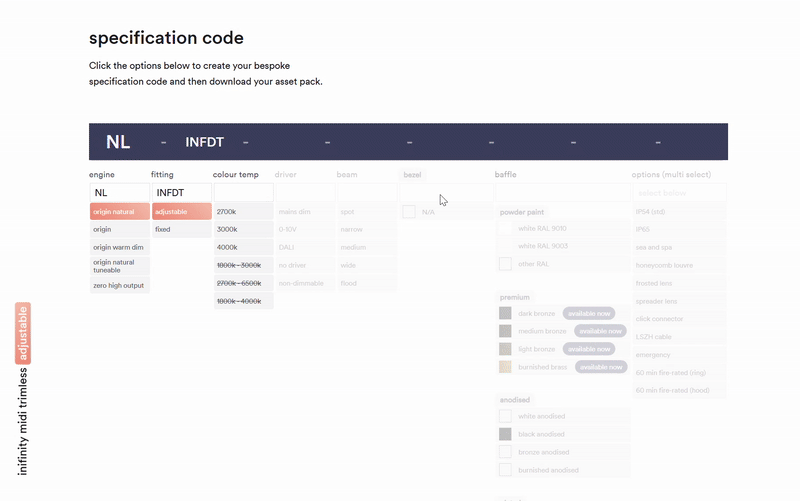Choose bronze anodised baffle swatch

(x=505, y=452)
